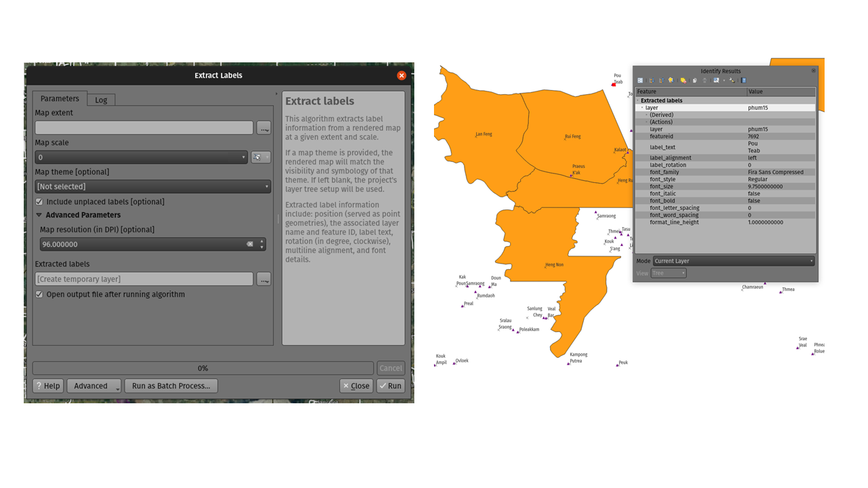Switch to the Log tab
This screenshot has height=488, width=868.
[x=101, y=100]
